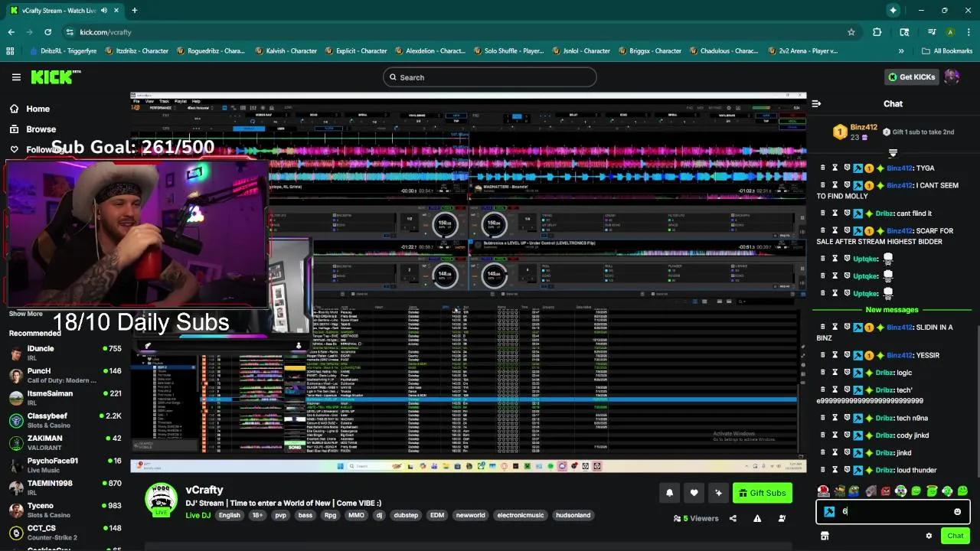The width and height of the screenshot is (980, 551).
Task: Open the Kick sidebar hamburger menu
Action: 16,77
